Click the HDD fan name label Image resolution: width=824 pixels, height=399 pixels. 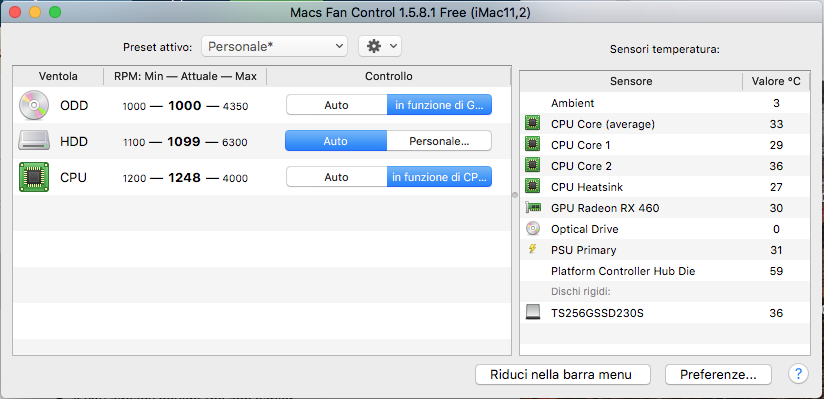[74, 141]
